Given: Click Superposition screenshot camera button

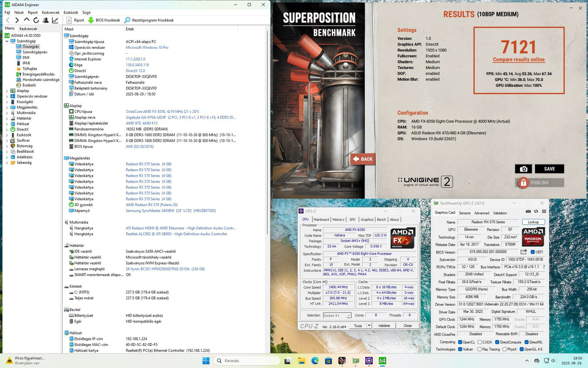Looking at the screenshot, I should pos(523,169).
